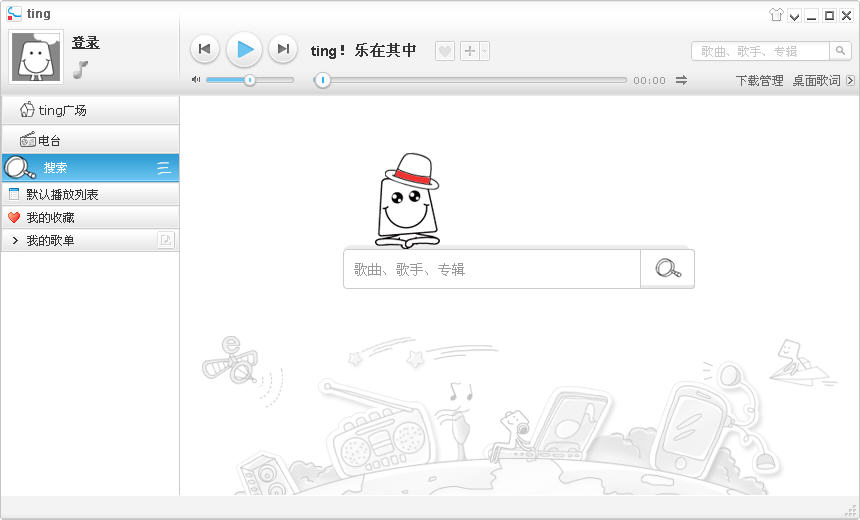Click 登录 login link

pos(86,42)
